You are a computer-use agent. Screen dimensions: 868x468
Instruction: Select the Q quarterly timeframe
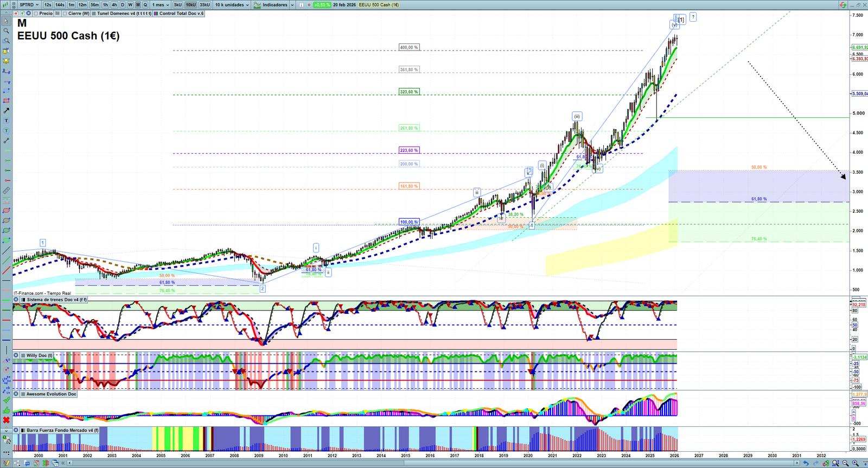[x=145, y=5]
